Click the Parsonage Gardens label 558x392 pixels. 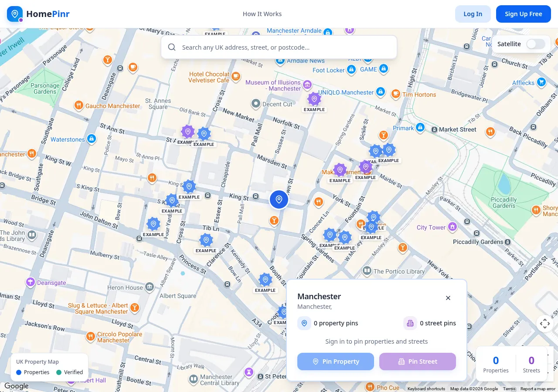coord(45,89)
